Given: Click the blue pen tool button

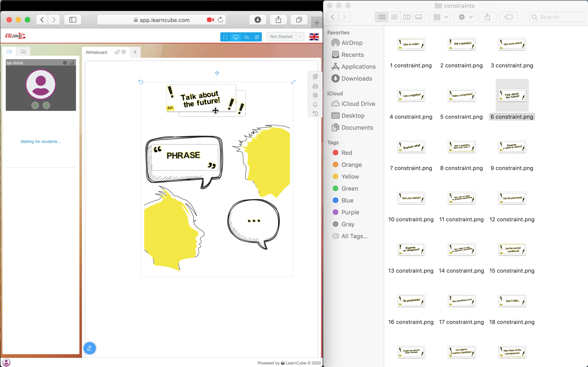Looking at the screenshot, I should pyautogui.click(x=90, y=348).
